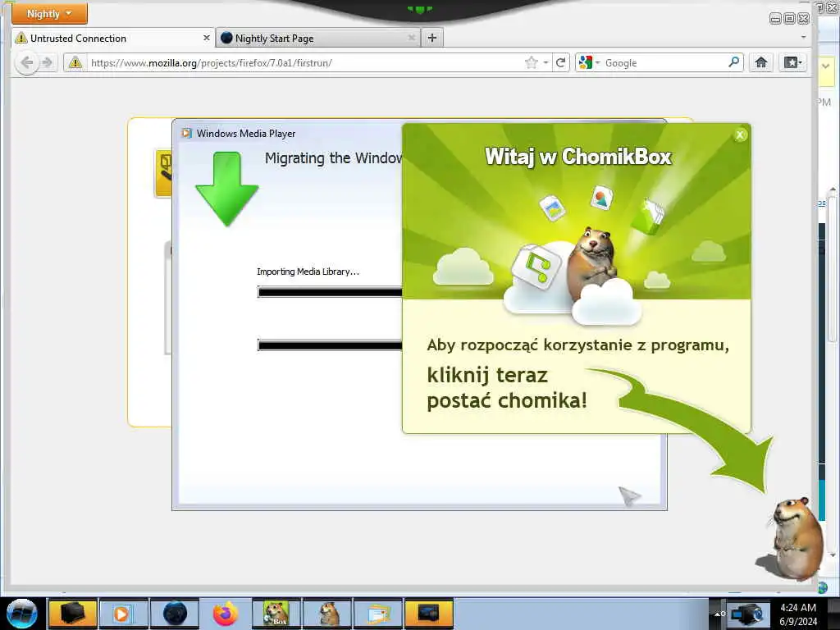The height and width of the screenshot is (630, 840).
Task: Open the dark screen taskbar application
Action: (429, 614)
